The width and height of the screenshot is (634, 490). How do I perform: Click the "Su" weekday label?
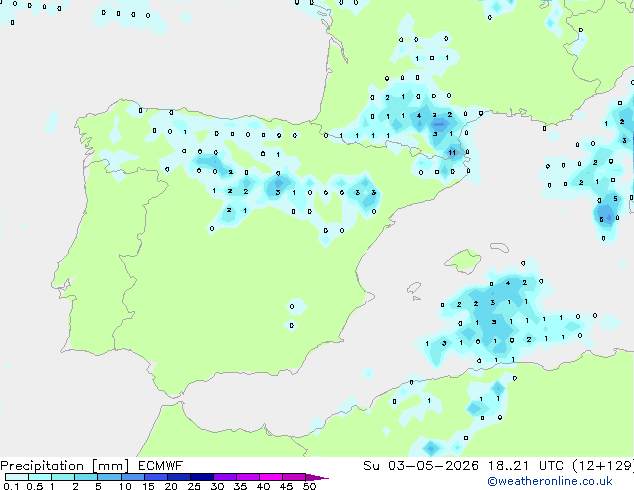tap(371, 466)
